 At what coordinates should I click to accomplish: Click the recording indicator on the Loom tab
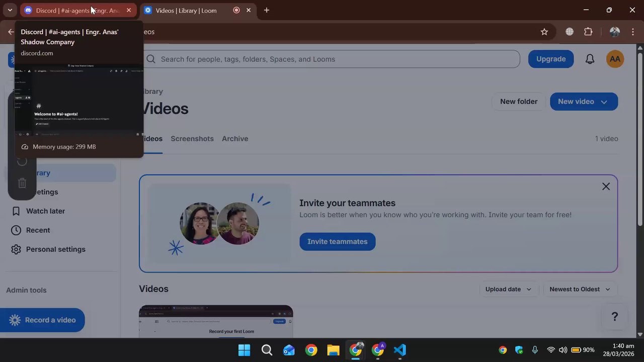[x=236, y=10]
